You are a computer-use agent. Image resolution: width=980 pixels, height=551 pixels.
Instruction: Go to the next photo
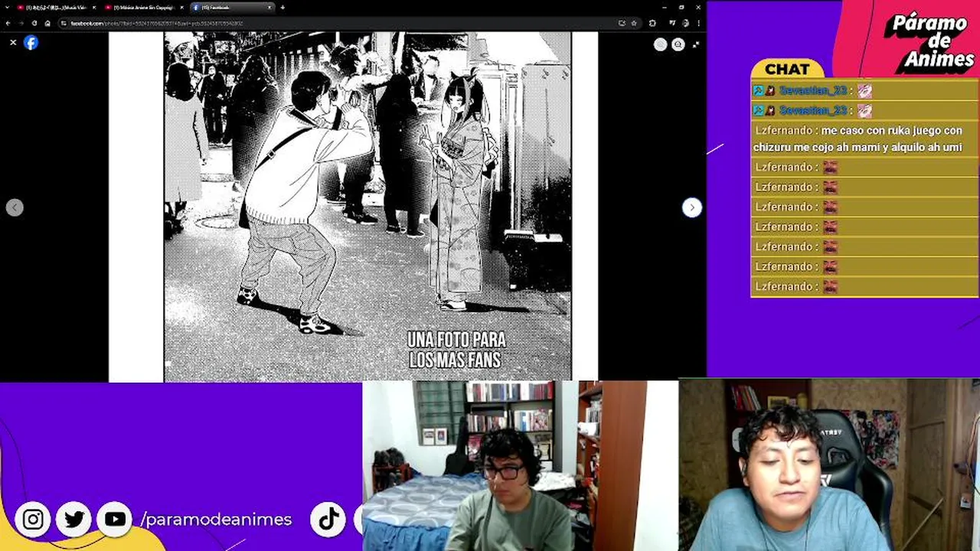click(x=691, y=207)
